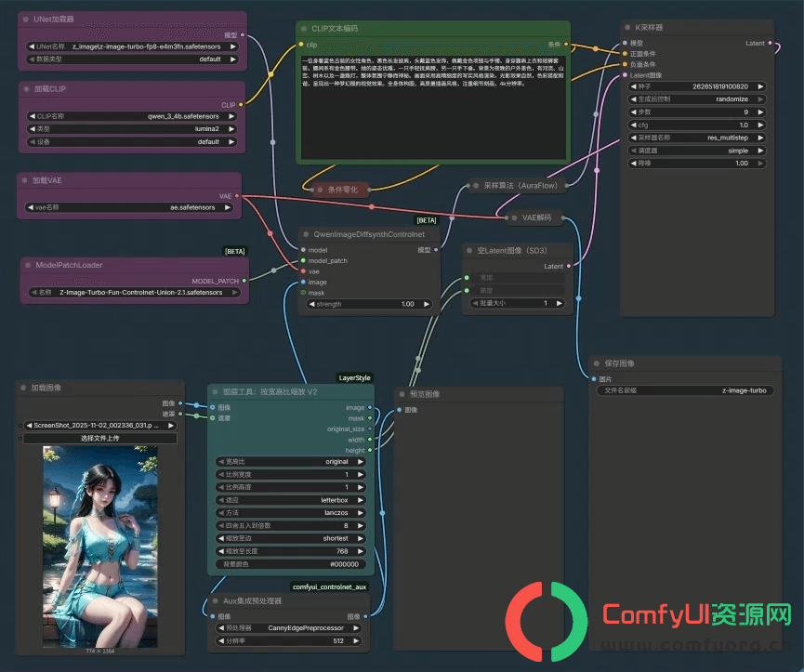
Task: Open the 采样器名称 res_multistep dropdown
Action: click(x=697, y=138)
